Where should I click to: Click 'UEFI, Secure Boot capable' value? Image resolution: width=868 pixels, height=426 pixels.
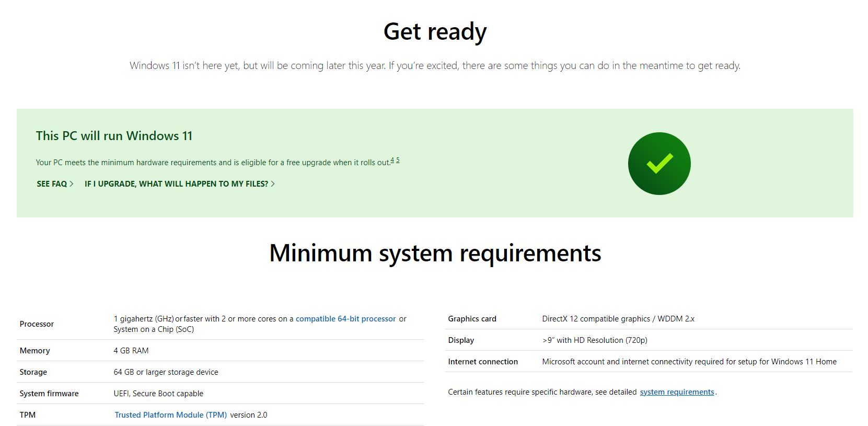pyautogui.click(x=158, y=394)
